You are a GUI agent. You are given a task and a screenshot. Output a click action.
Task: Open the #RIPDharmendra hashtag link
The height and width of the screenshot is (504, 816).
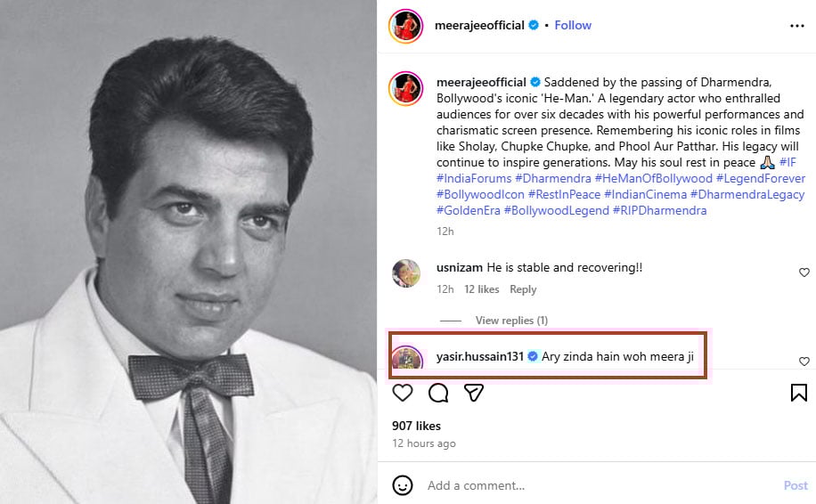point(659,210)
